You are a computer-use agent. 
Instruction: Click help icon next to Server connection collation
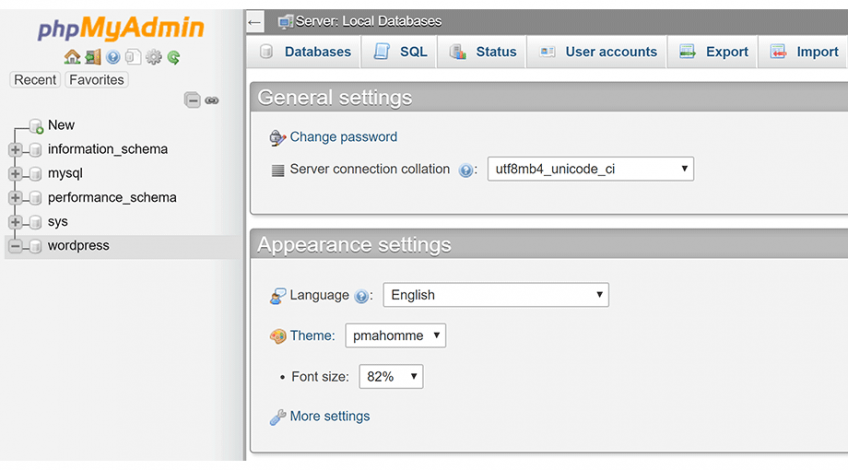pyautogui.click(x=466, y=170)
